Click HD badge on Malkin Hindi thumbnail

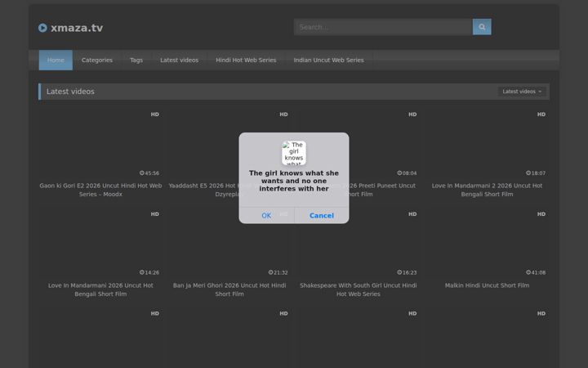click(x=541, y=214)
